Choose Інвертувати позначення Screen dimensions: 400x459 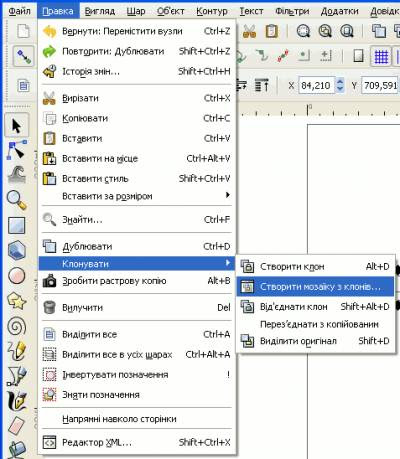coord(136,375)
